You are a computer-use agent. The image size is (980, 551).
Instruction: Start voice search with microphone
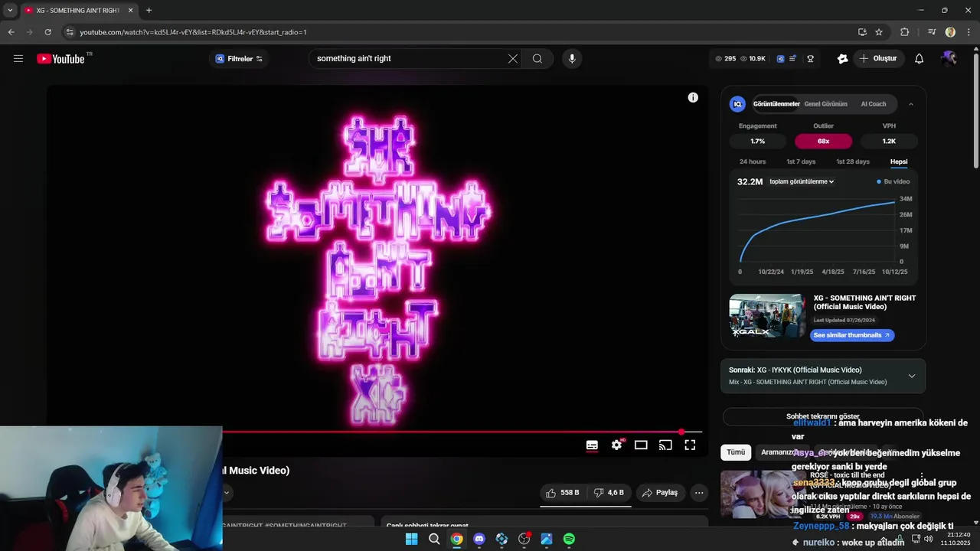[x=571, y=58]
